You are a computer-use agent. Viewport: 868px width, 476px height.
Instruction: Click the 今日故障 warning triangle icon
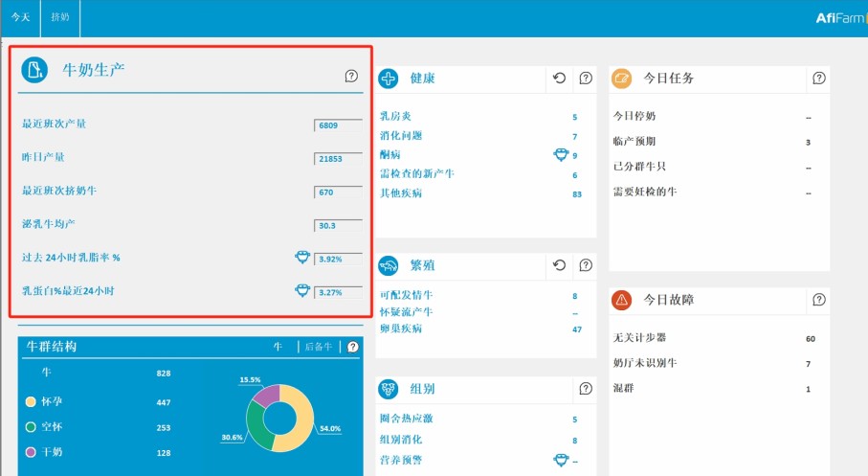click(622, 300)
